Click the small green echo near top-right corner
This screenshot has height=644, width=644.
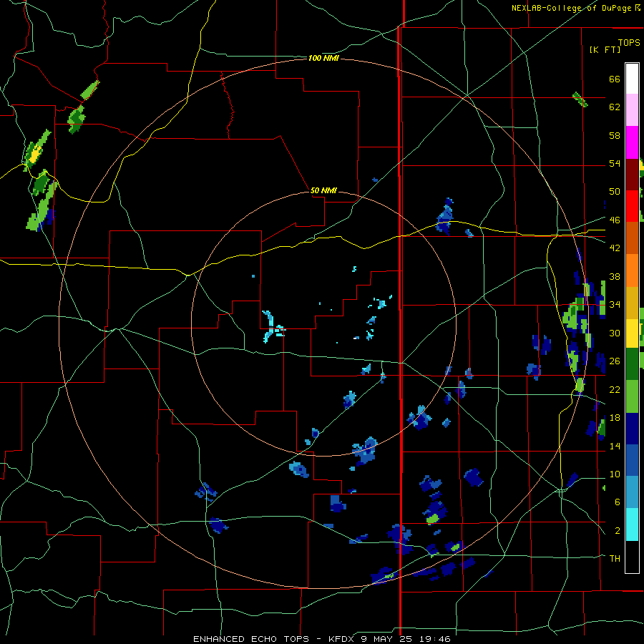580,99
